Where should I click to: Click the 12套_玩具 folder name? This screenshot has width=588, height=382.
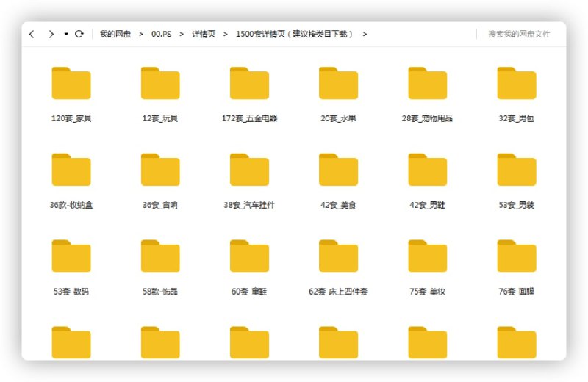coord(160,118)
